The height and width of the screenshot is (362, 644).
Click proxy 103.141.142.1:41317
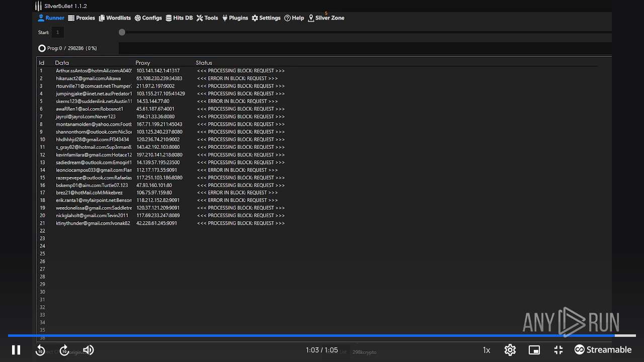coord(158,71)
